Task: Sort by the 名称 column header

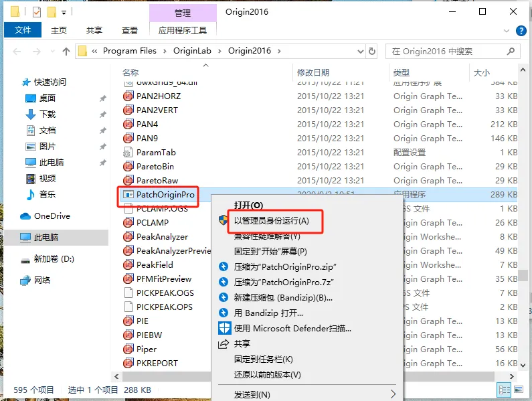Action: tap(130, 73)
